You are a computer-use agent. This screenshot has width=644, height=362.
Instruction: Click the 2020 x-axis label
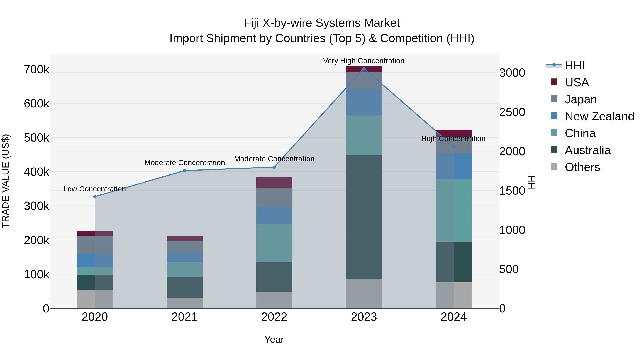pos(95,317)
